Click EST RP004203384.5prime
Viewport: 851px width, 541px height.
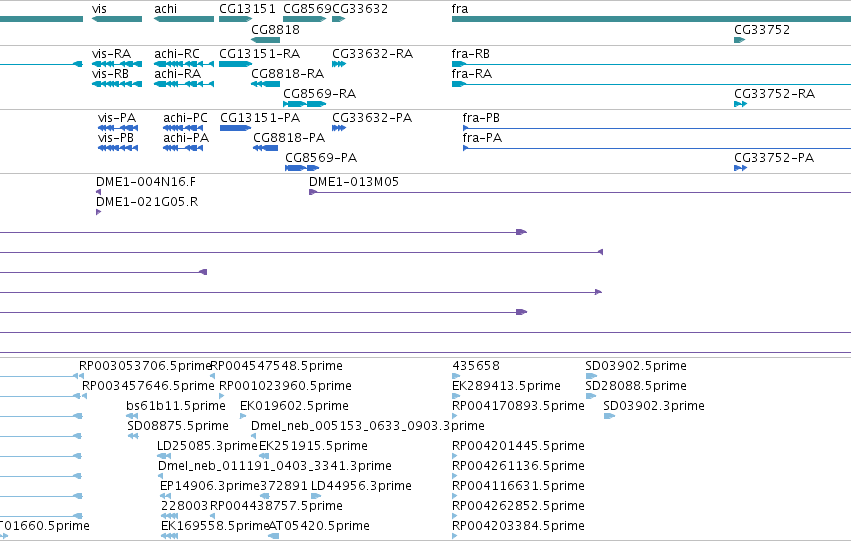click(x=454, y=537)
